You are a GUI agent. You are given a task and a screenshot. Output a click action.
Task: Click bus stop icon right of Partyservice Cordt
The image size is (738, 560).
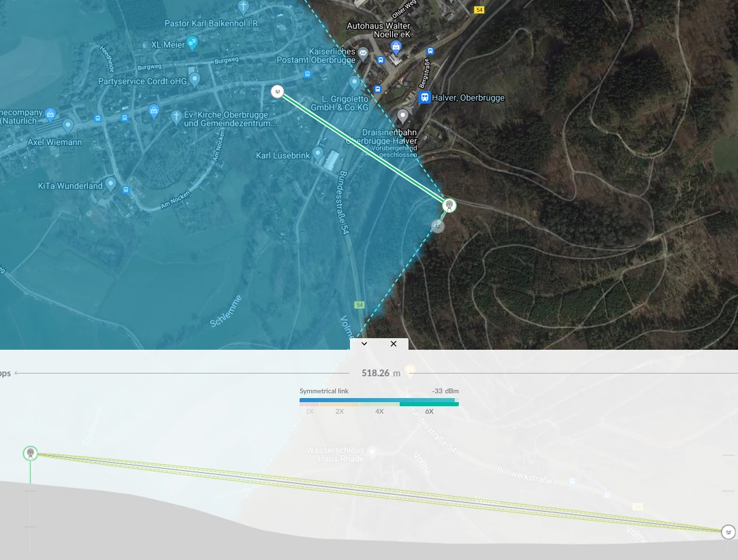[x=307, y=74]
